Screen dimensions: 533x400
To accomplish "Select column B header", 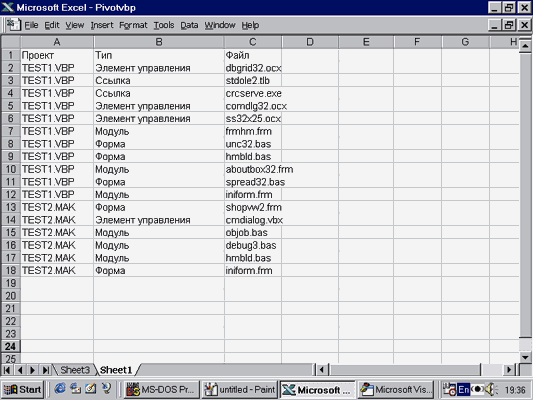I will tap(159, 42).
